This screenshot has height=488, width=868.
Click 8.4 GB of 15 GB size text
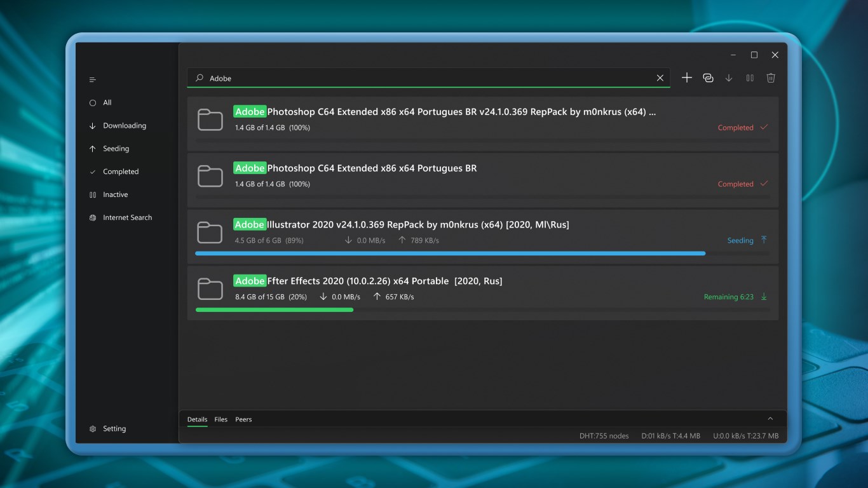[x=260, y=297]
